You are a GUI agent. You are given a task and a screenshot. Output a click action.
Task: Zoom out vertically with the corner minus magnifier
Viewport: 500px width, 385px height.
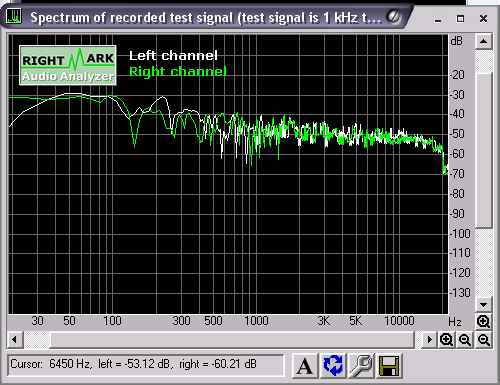pos(483,340)
